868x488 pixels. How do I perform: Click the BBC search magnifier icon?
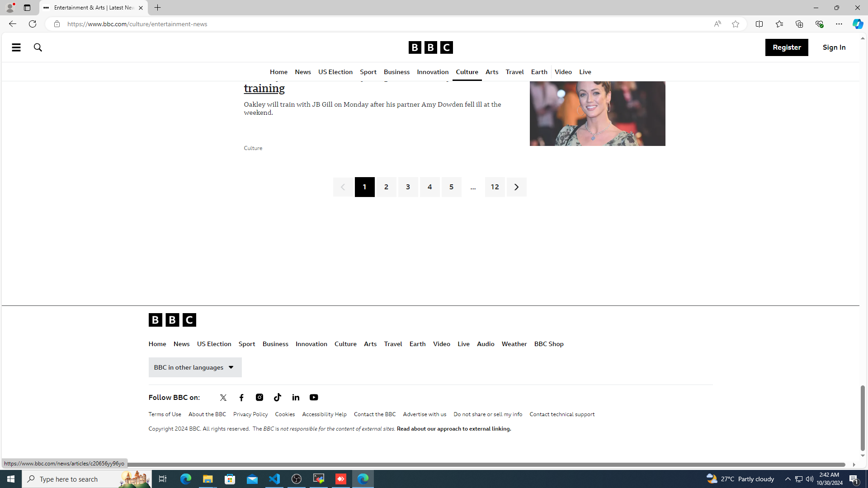coord(38,47)
